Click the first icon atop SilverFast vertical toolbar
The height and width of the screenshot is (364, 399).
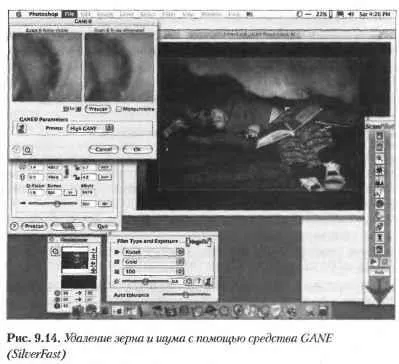tap(380, 136)
